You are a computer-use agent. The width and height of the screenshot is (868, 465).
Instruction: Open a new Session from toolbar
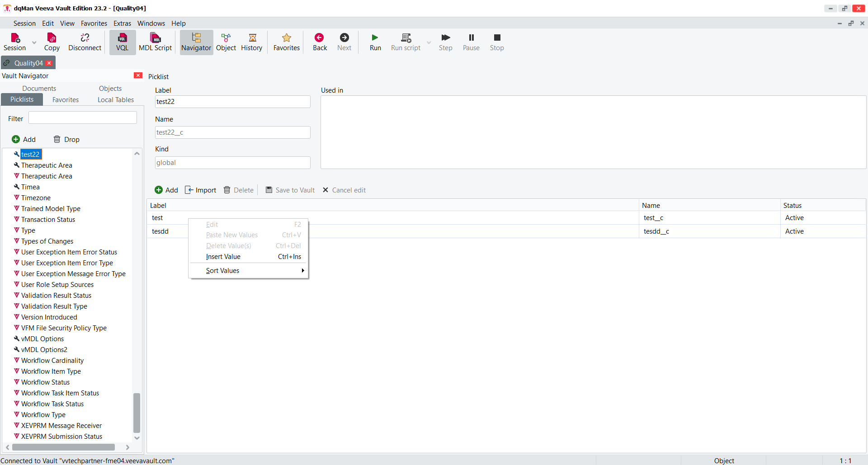[x=15, y=42]
